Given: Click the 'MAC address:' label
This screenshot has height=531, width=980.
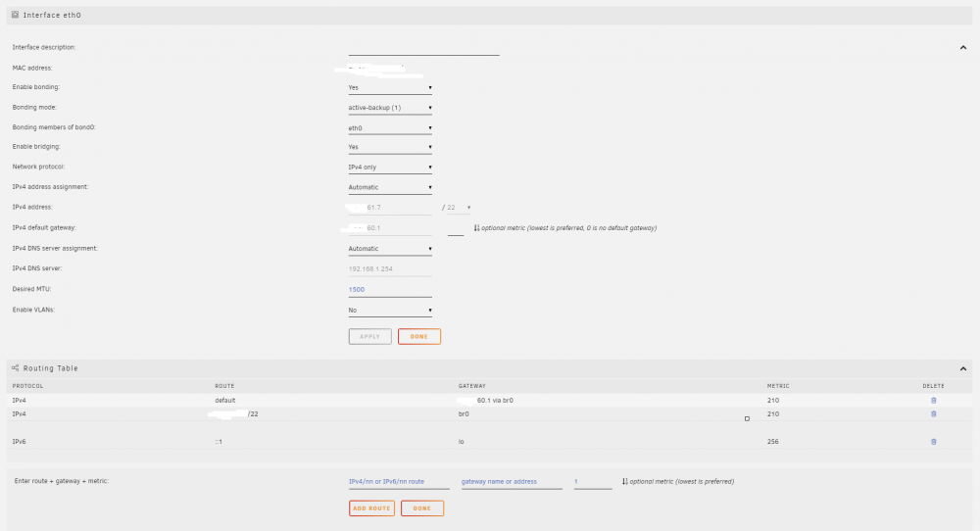Looking at the screenshot, I should [x=32, y=69].
